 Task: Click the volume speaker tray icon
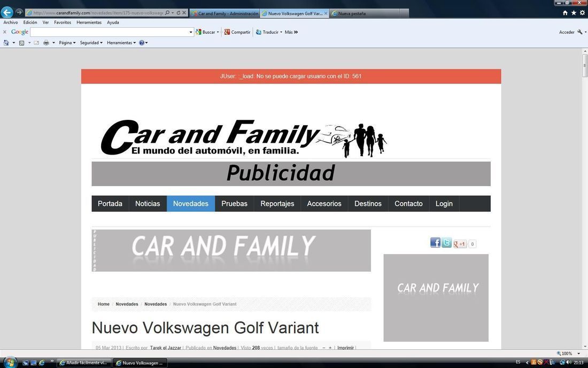point(569,362)
